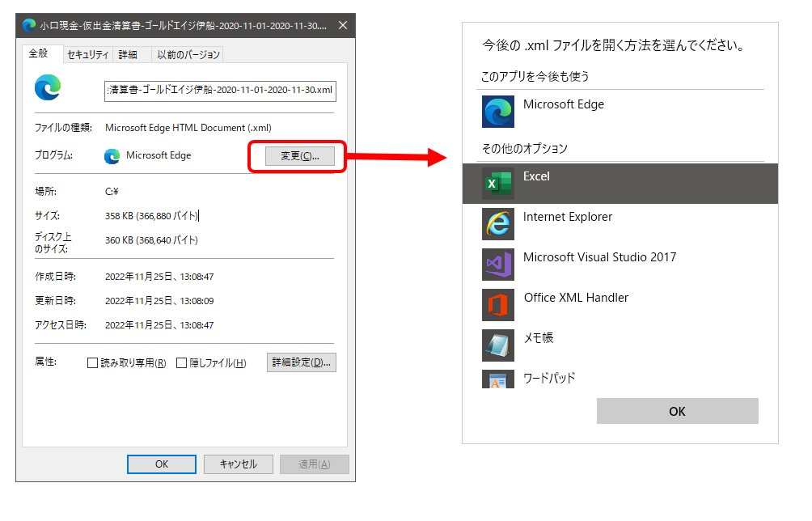Select the Office XML Handler icon

497,305
